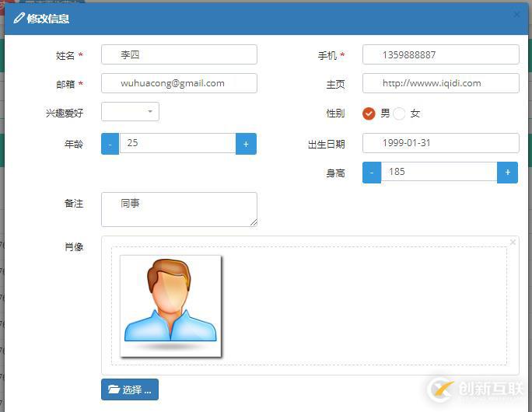Click the phone field showing 1359888887

point(440,54)
